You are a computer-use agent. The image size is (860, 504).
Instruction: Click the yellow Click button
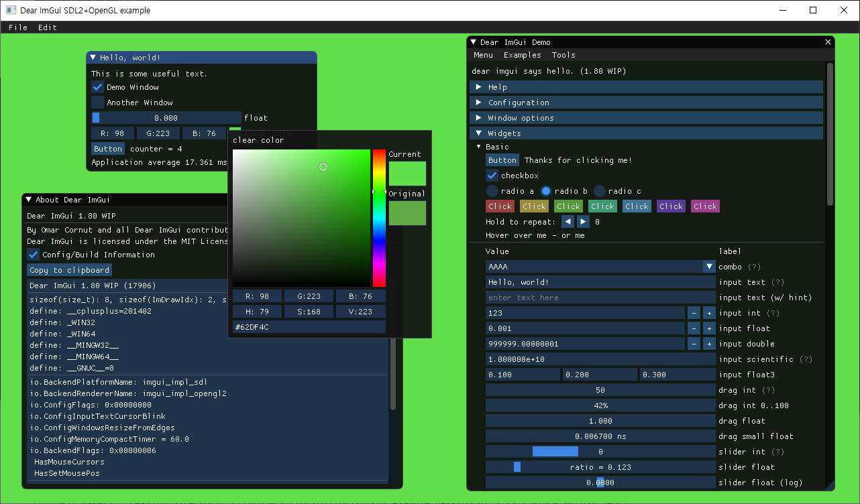pos(535,206)
